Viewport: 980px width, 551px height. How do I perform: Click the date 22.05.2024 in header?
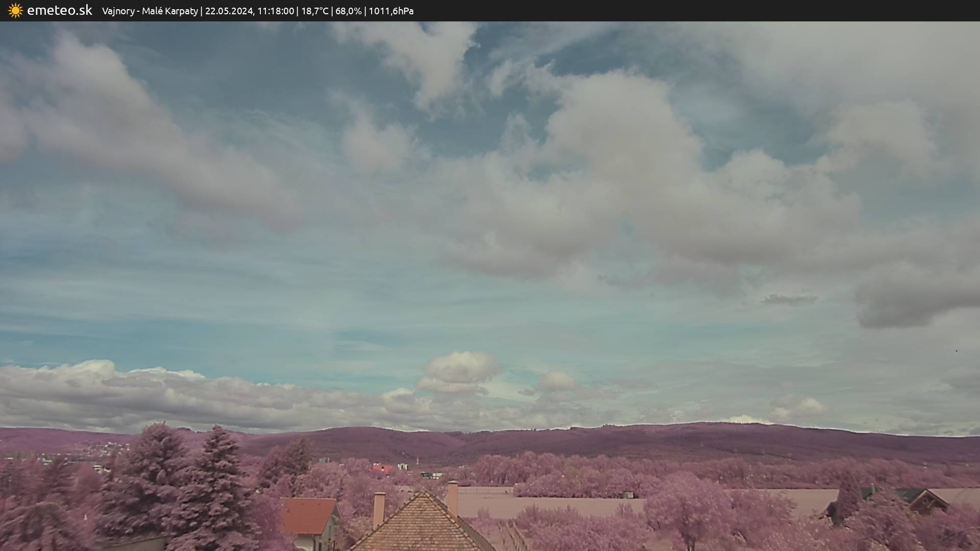[x=229, y=11]
